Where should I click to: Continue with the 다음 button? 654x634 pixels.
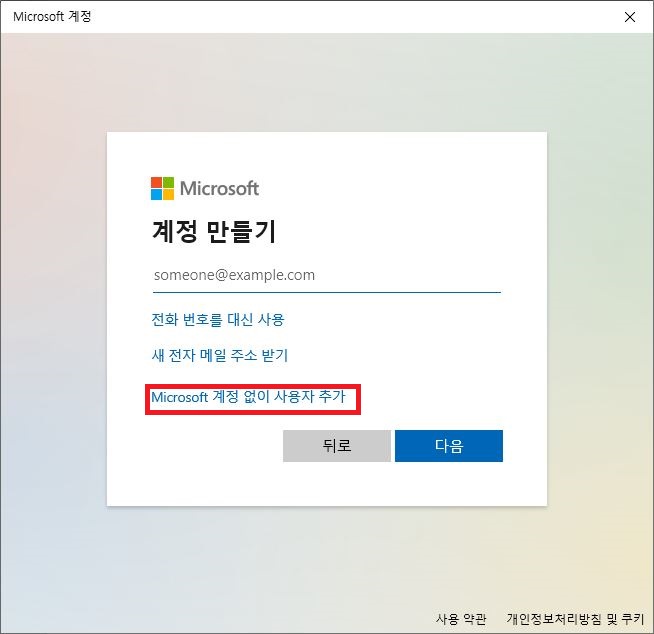pos(449,446)
